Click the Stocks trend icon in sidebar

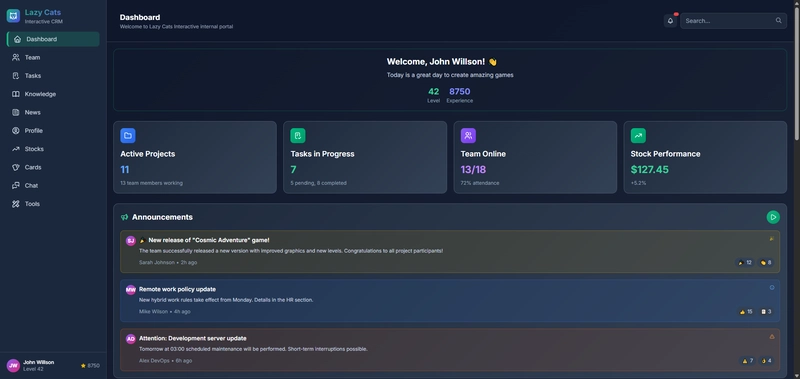(16, 149)
